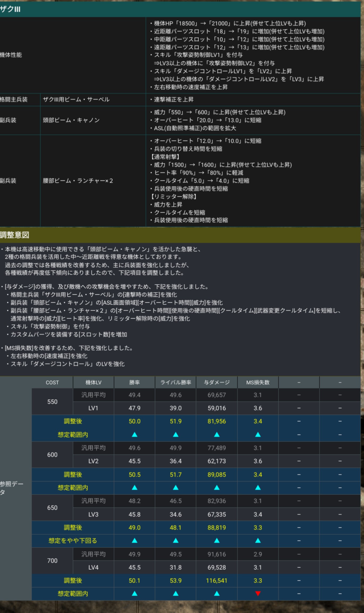Click the 34.6 rival win rate value

[176, 514]
